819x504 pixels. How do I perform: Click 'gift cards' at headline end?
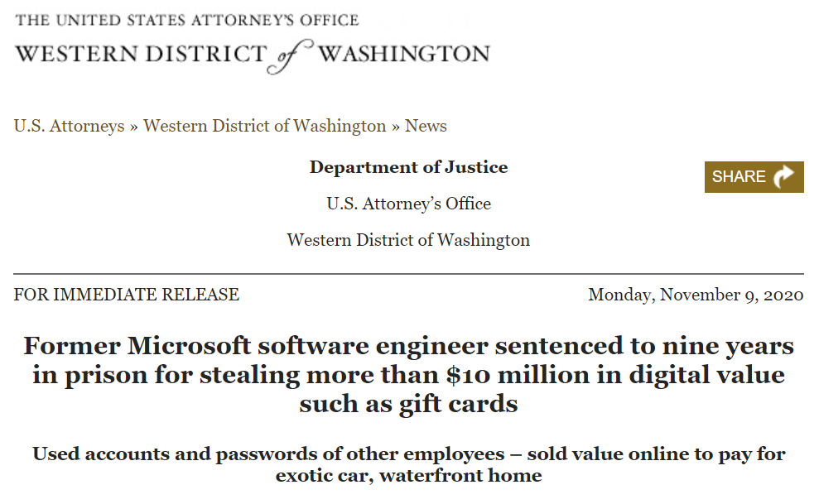(x=459, y=405)
